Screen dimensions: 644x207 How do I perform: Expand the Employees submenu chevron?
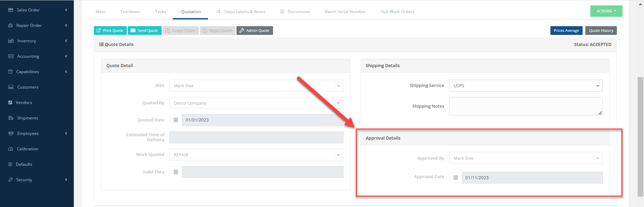pyautogui.click(x=66, y=134)
